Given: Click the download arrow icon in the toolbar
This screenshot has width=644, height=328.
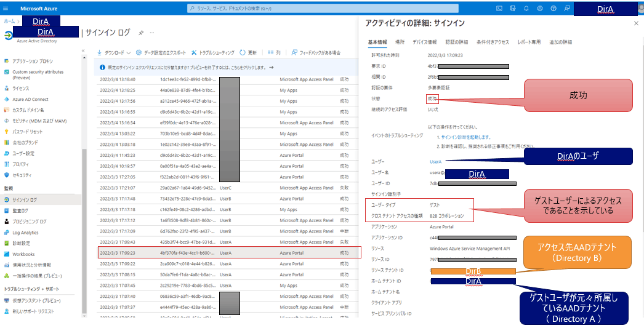Looking at the screenshot, I should click(x=99, y=53).
